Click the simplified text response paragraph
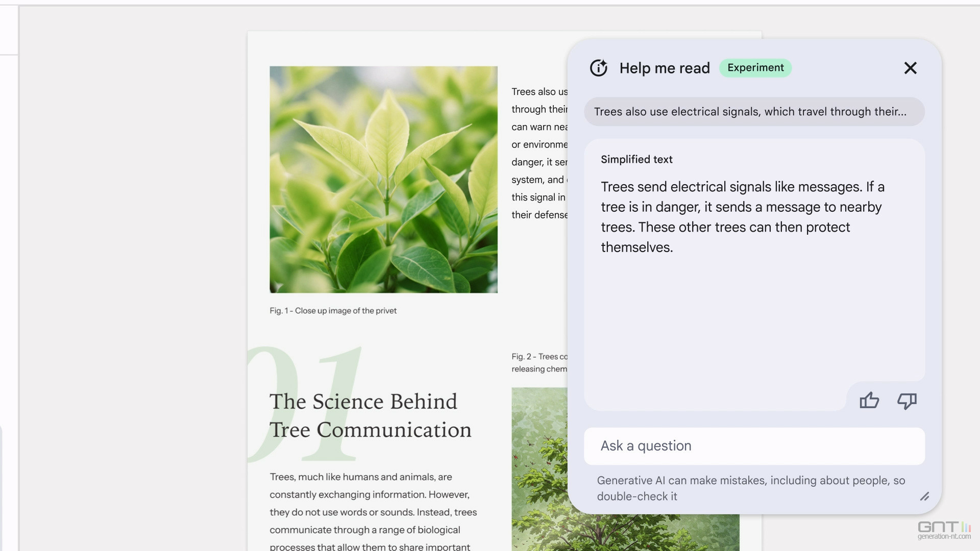This screenshot has height=551, width=980. (x=743, y=217)
